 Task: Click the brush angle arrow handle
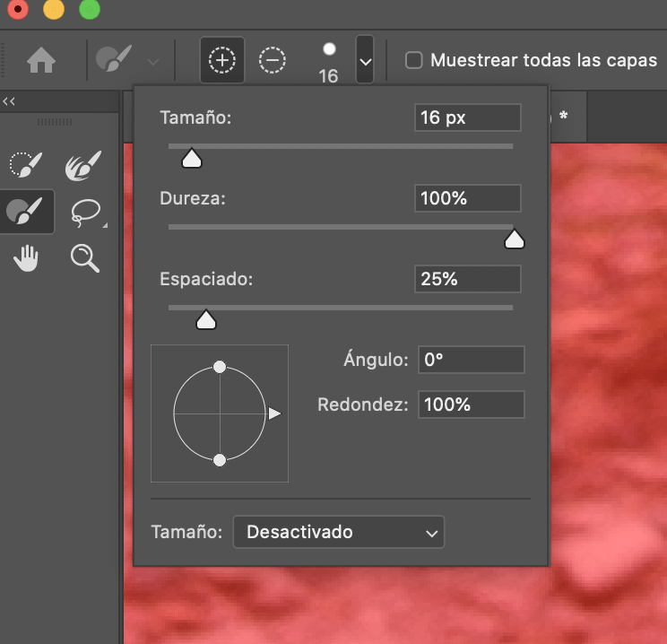coord(274,413)
